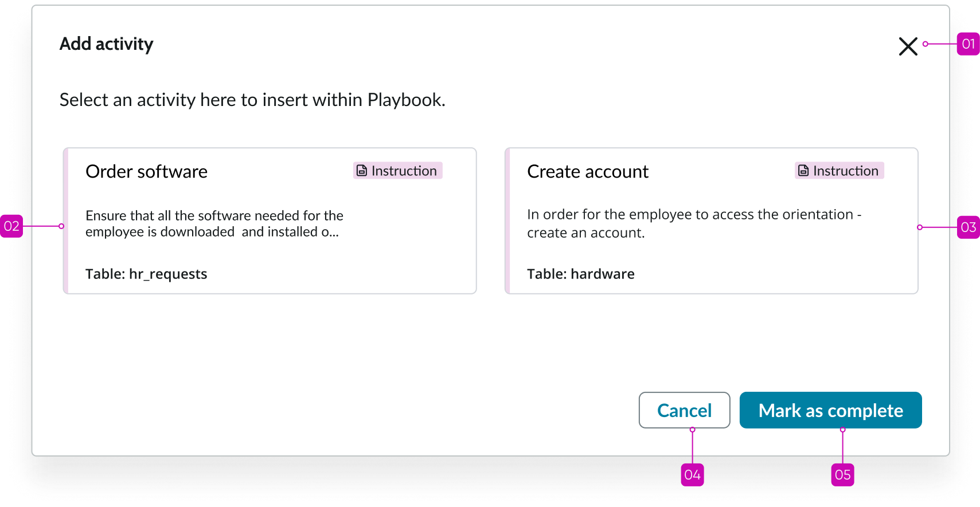
Task: Expand the Table: hr_requests detail
Action: [x=146, y=274]
